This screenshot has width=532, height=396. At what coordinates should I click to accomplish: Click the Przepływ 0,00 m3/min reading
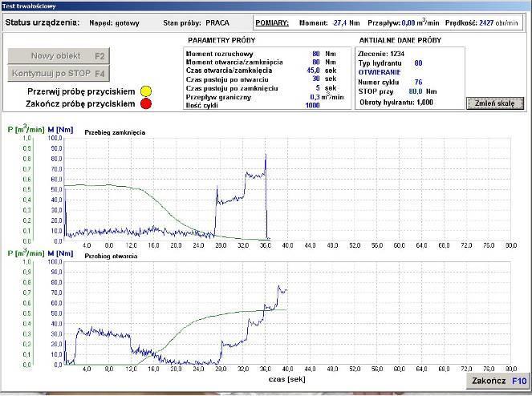tap(404, 22)
